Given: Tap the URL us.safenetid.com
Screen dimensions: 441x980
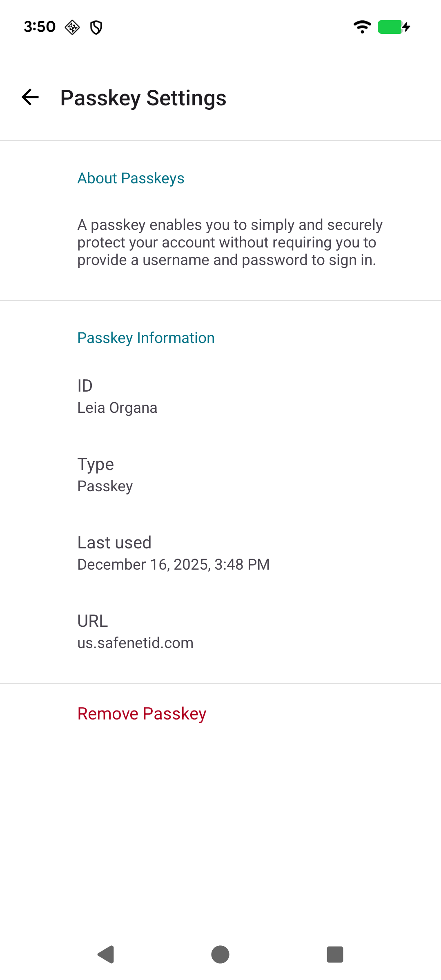Looking at the screenshot, I should [x=136, y=643].
